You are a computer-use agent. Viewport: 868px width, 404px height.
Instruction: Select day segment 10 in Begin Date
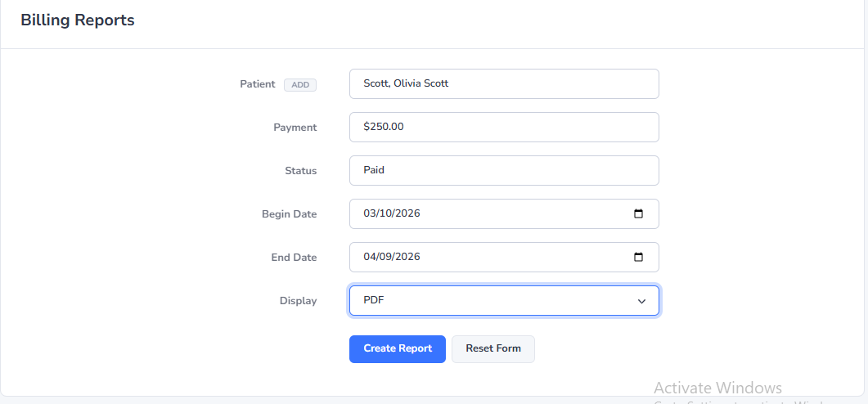(x=385, y=213)
